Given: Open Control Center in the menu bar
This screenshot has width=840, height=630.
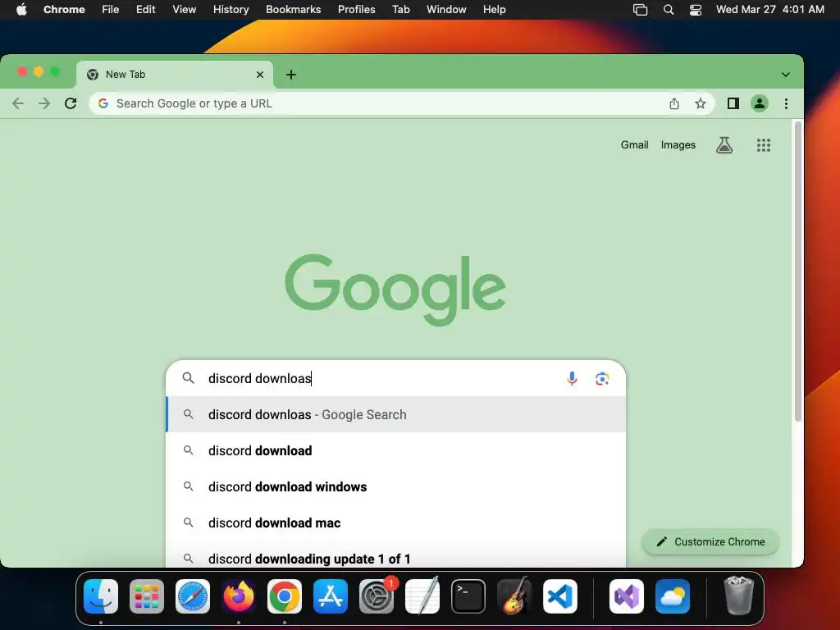Looking at the screenshot, I should (696, 9).
